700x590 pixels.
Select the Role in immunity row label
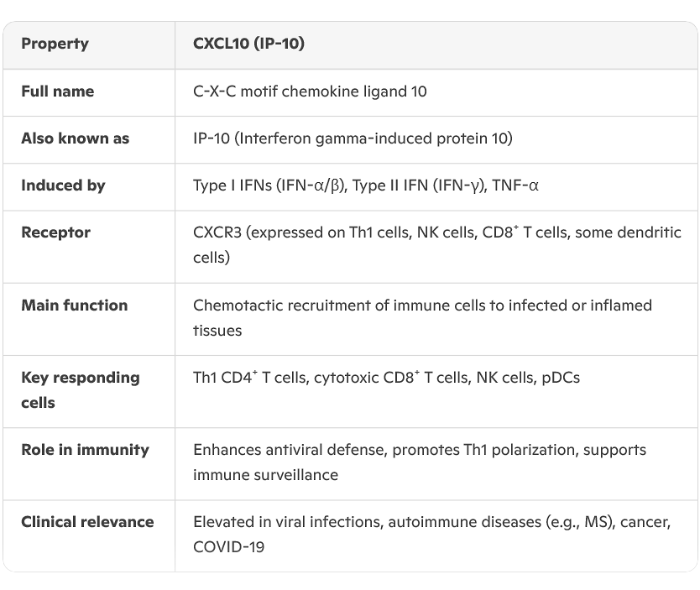[85, 450]
